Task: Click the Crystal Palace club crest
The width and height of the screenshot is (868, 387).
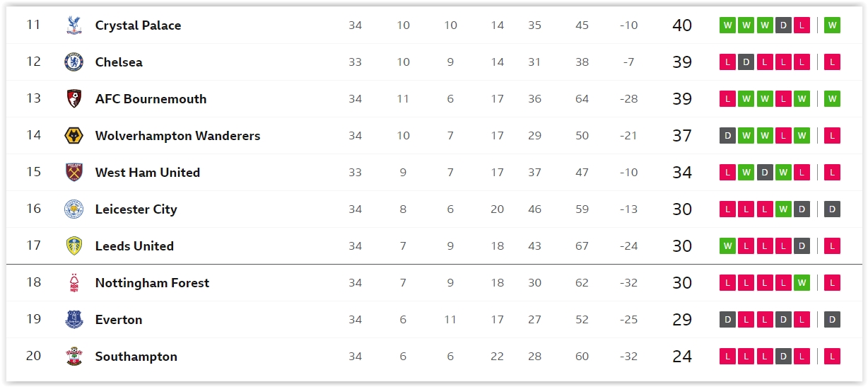Action: tap(74, 25)
